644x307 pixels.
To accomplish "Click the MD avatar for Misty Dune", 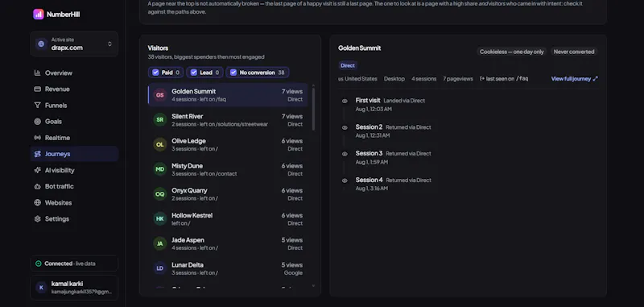I will pyautogui.click(x=159, y=169).
